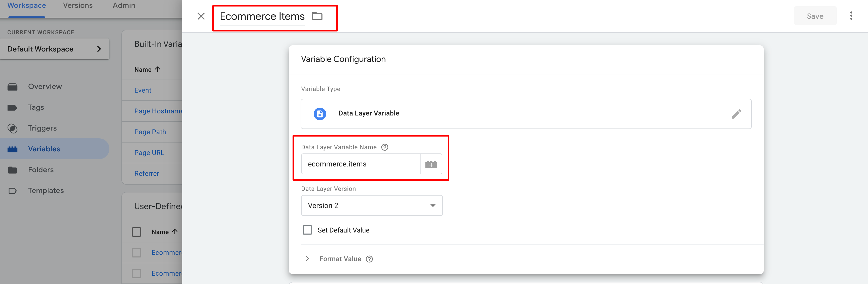Click the folder icon beside Ecommerce Items title
The height and width of the screenshot is (284, 868).
coord(317,16)
